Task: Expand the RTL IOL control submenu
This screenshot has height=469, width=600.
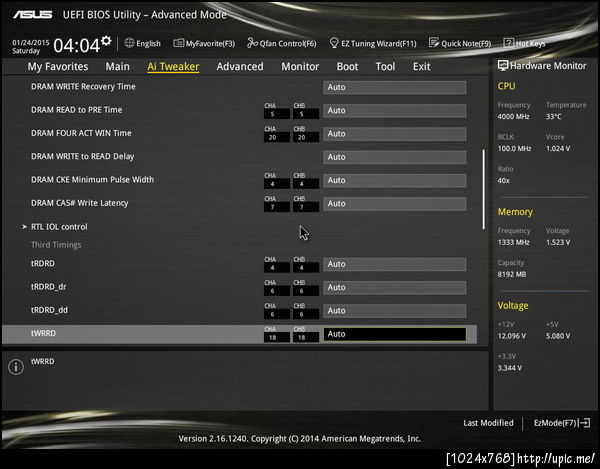Action: 59,227
